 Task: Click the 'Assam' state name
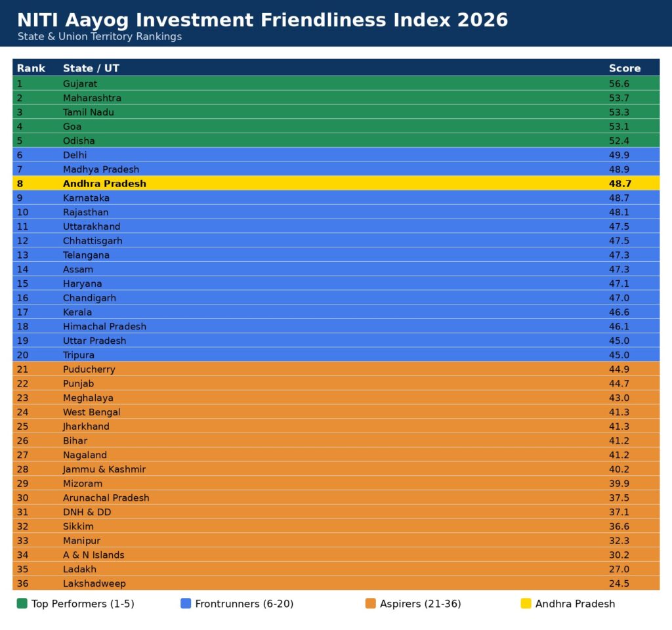pyautogui.click(x=78, y=269)
